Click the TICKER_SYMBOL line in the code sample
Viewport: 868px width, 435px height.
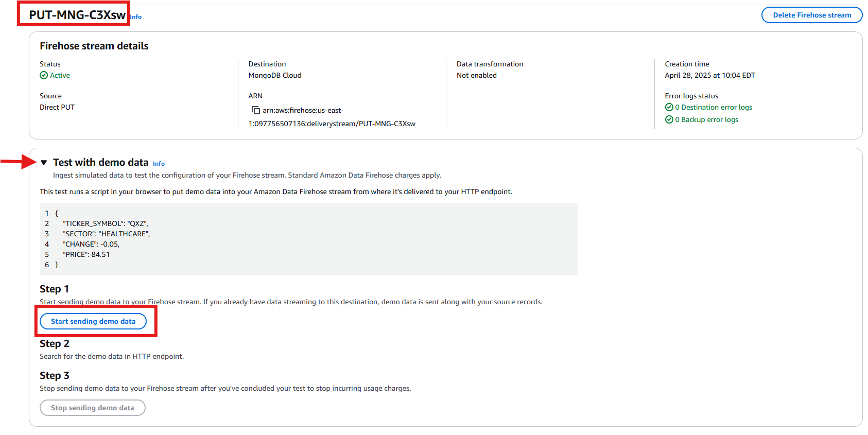[106, 223]
